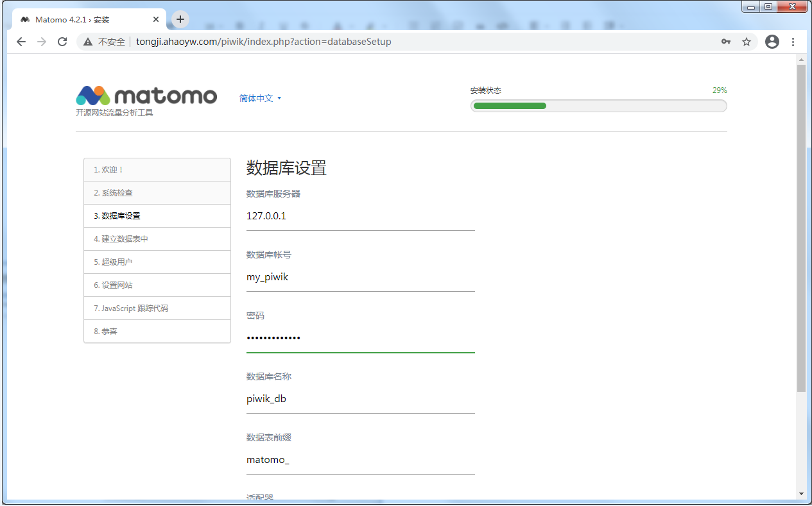Open the Chrome profile avatar icon
Image resolution: width=812 pixels, height=506 pixels.
(772, 42)
